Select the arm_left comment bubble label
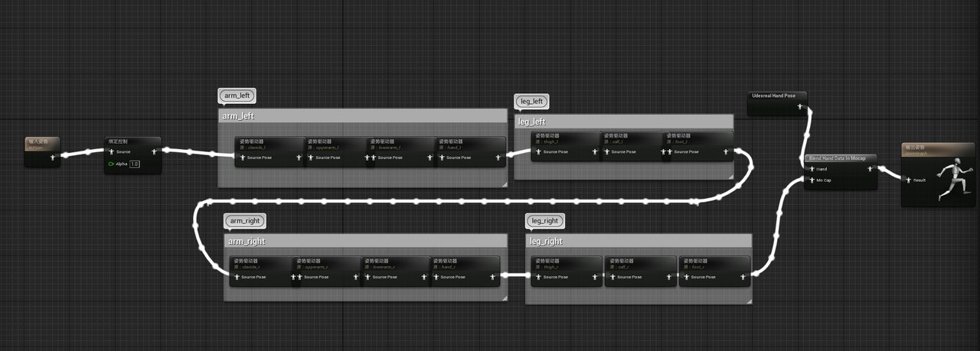Viewport: 980px width, 351px height. coord(237,96)
